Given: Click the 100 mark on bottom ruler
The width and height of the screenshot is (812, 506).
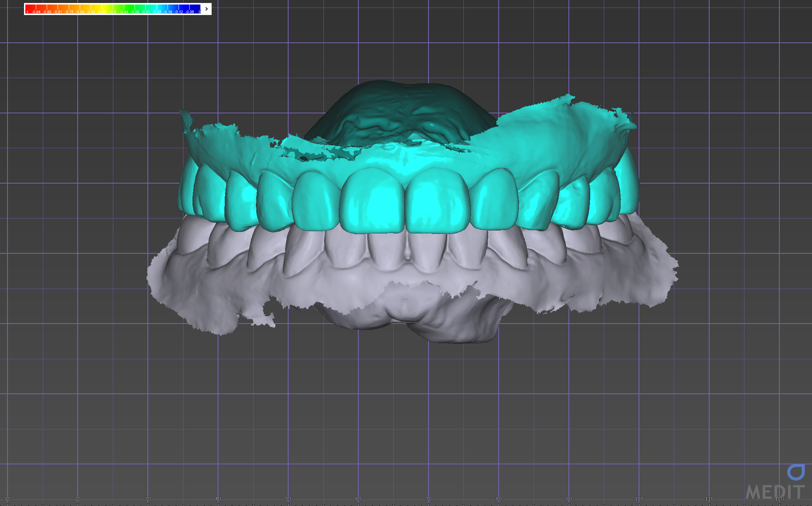Looking at the screenshot, I should click(x=639, y=498).
